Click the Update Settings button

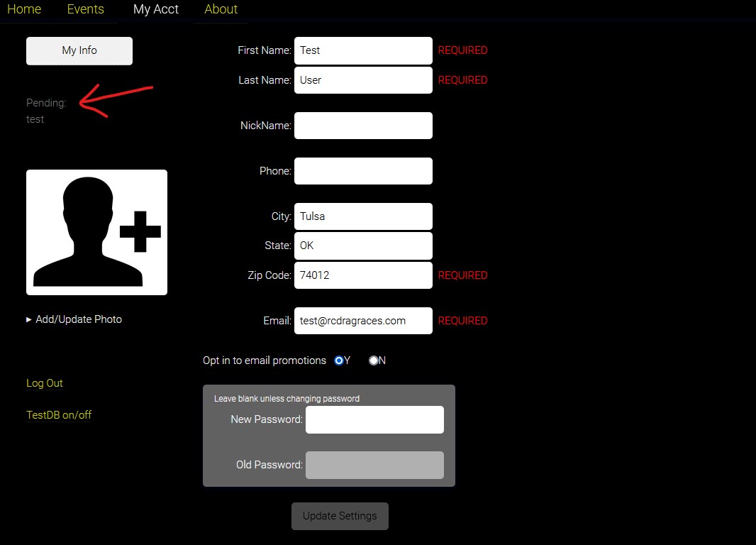340,516
